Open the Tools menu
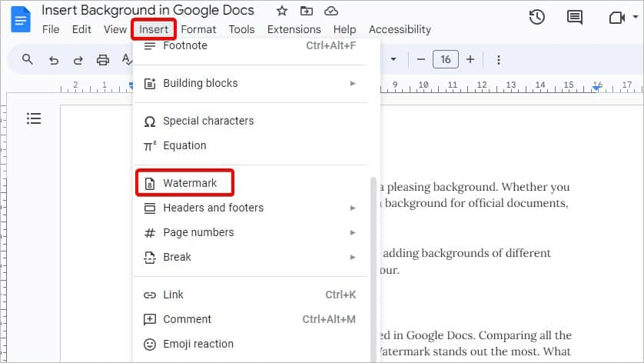The image size is (644, 363). point(241,29)
